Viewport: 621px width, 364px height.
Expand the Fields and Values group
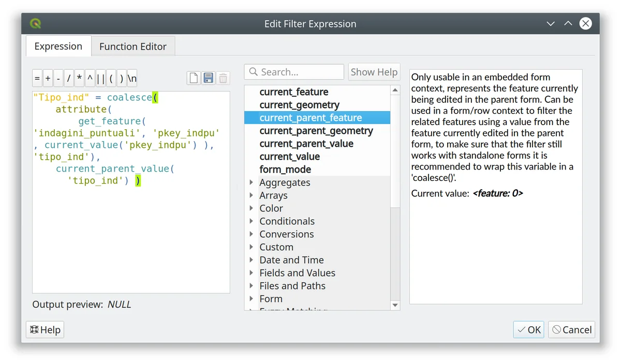[x=252, y=273]
